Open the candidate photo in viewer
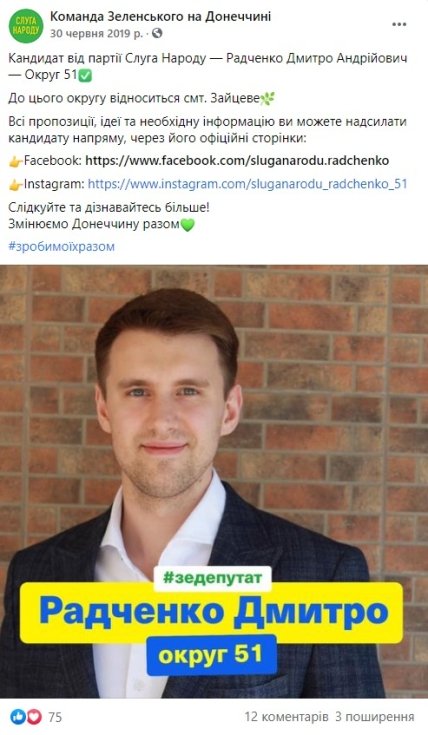Image resolution: width=428 pixels, height=735 pixels. pyautogui.click(x=214, y=482)
